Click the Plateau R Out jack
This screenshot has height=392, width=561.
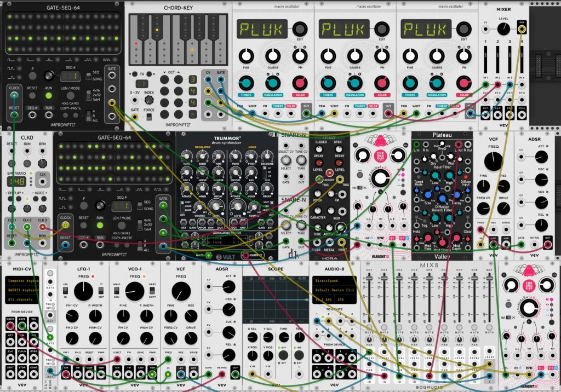468,144
